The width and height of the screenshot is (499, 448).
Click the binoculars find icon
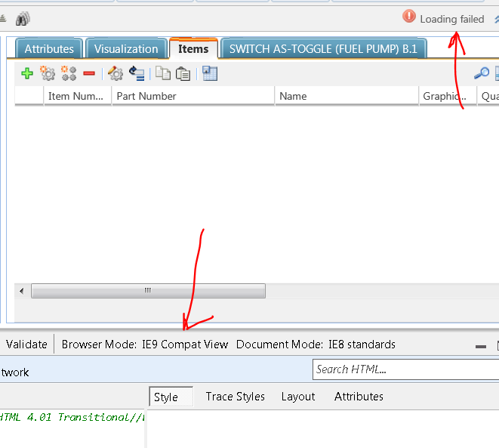[x=23, y=19]
